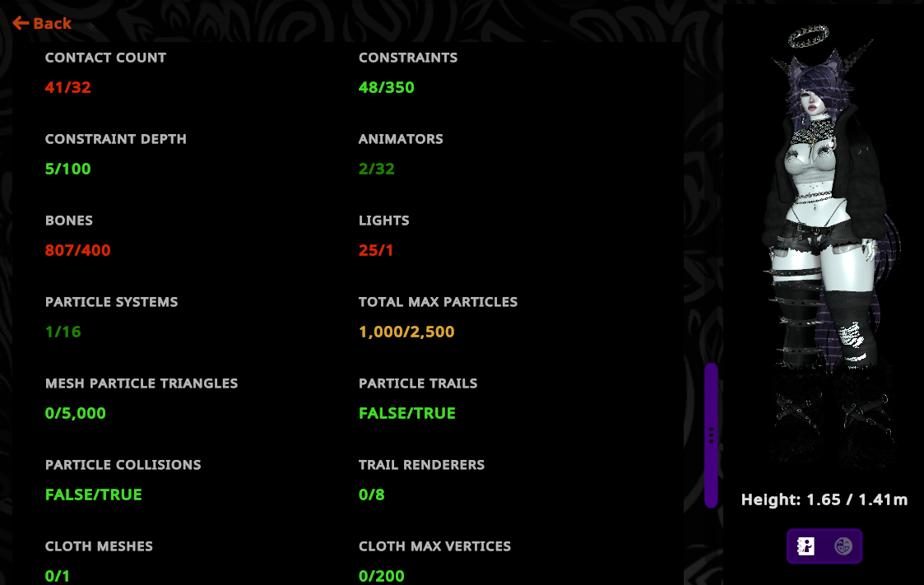Select the avatar details notebook icon

coord(806,546)
